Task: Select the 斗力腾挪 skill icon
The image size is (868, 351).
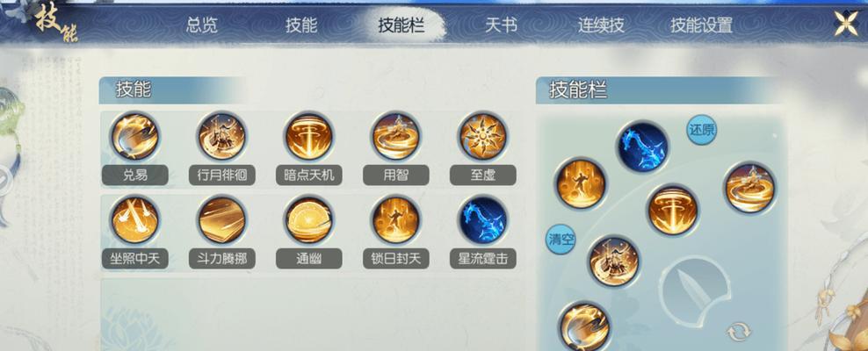Action: pyautogui.click(x=222, y=220)
